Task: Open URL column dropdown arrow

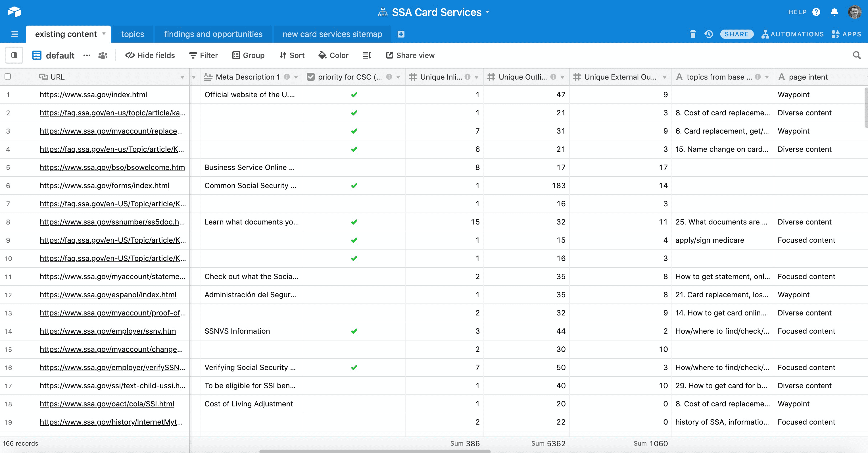Action: (182, 77)
